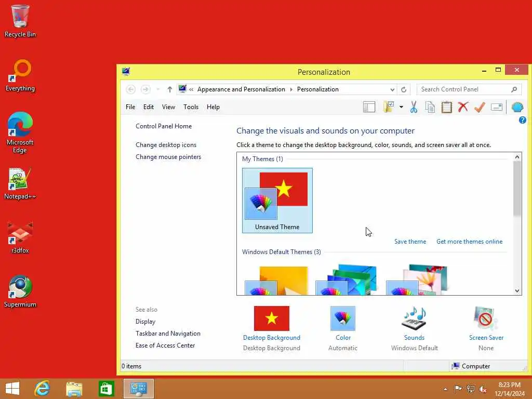
Task: Open File Explorer from taskbar
Action: coord(74,389)
